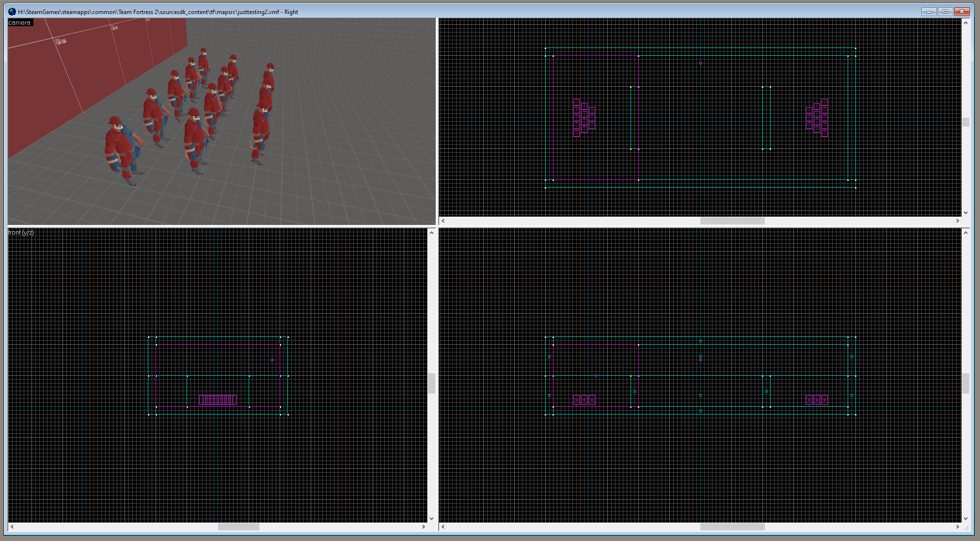The height and width of the screenshot is (541, 980).
Task: Click the bottom-right viewport vertical scrollbar thumb
Action: [x=965, y=383]
